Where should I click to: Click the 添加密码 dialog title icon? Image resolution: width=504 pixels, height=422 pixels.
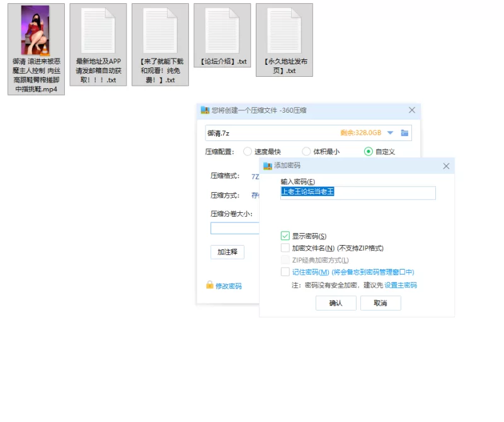pyautogui.click(x=267, y=166)
